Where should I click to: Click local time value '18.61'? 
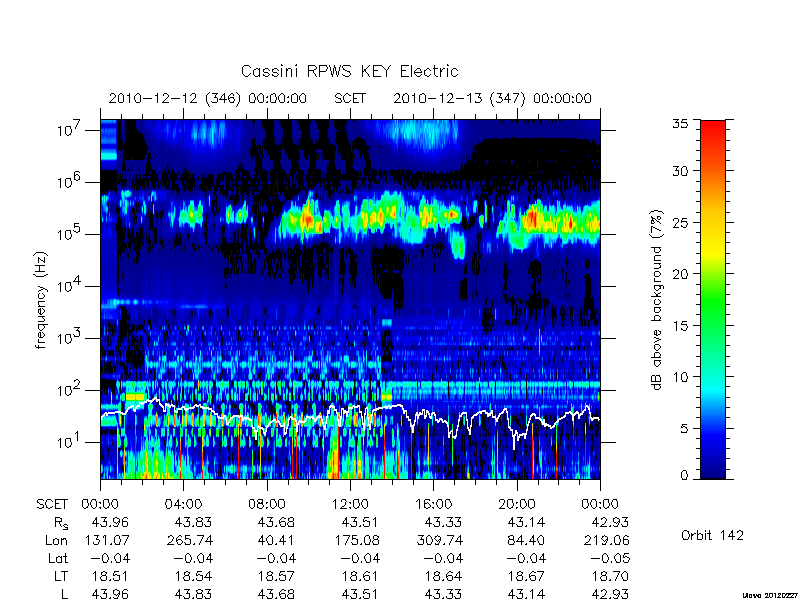pyautogui.click(x=360, y=576)
